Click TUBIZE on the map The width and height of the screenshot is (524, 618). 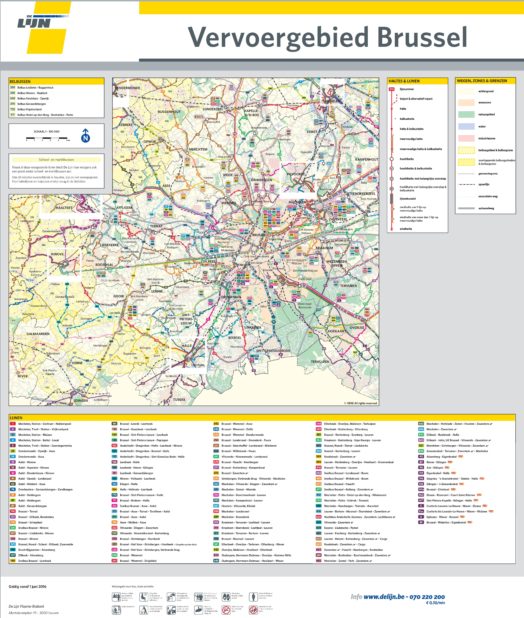(x=178, y=399)
